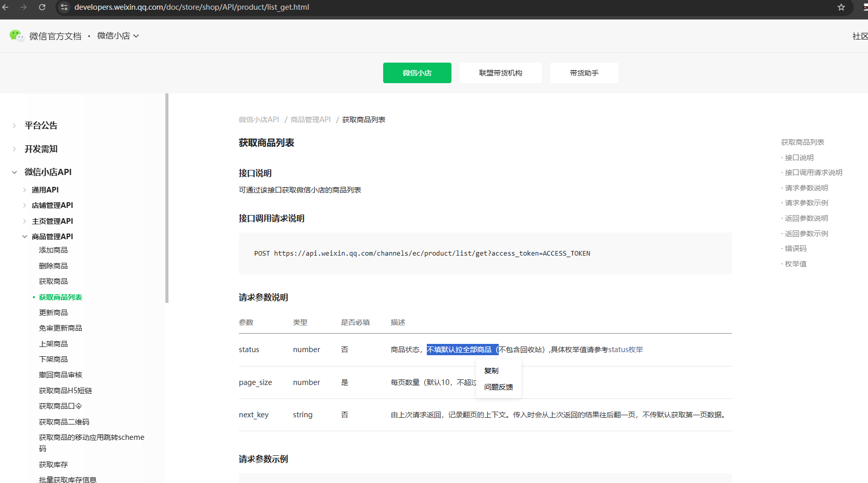
Task: Click the status parameter name cell
Action: (249, 350)
